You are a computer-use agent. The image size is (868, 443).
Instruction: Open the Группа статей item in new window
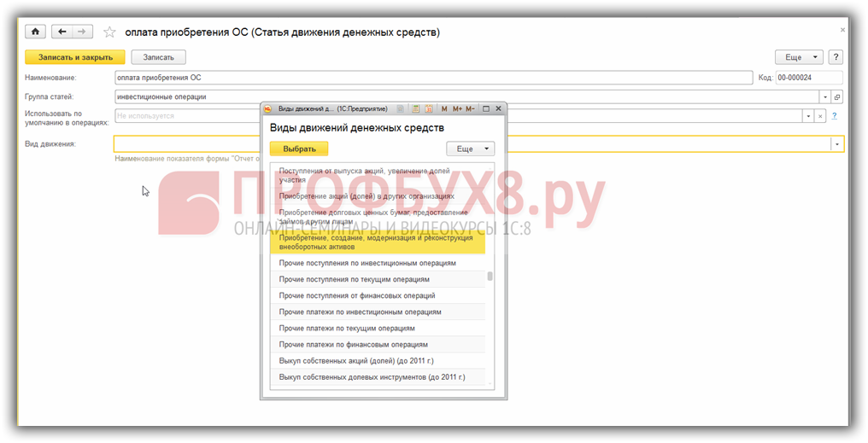837,96
